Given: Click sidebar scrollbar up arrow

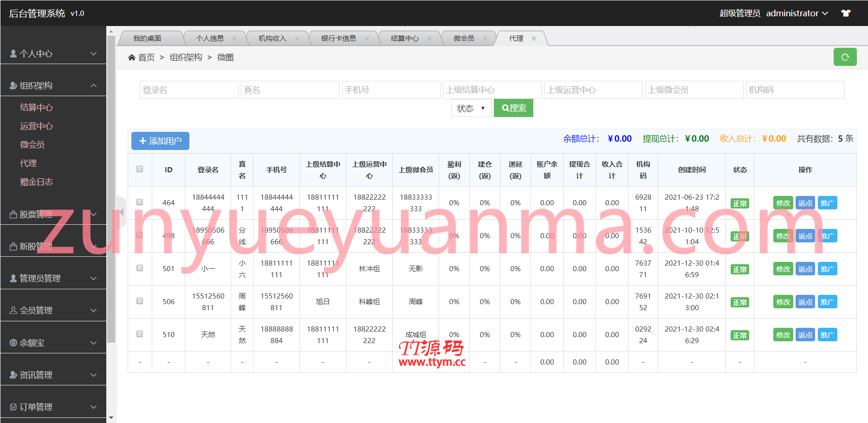Looking at the screenshot, I should (111, 32).
